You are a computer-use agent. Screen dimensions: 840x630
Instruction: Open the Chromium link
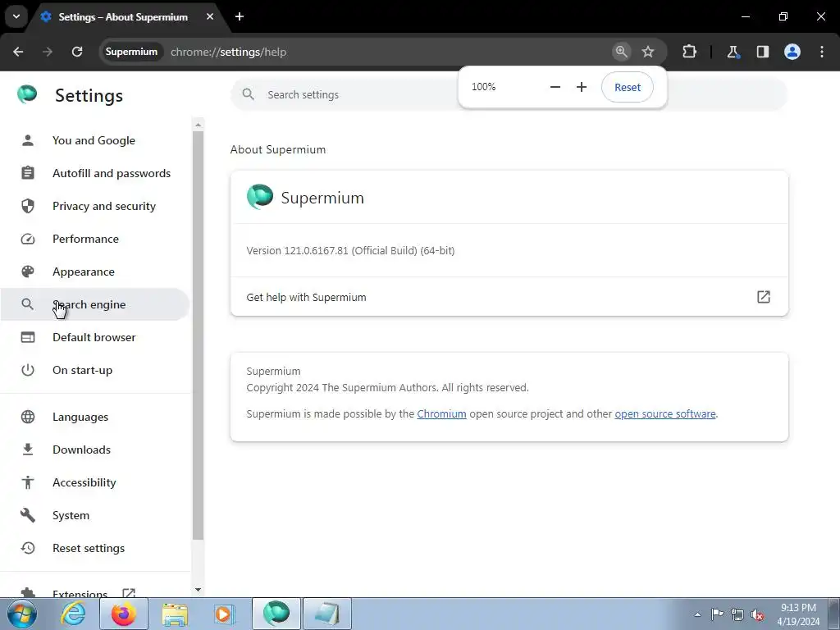[x=441, y=413]
